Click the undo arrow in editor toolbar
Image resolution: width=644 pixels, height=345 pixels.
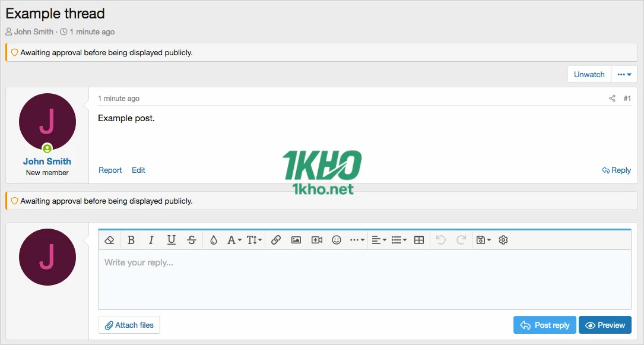click(440, 240)
